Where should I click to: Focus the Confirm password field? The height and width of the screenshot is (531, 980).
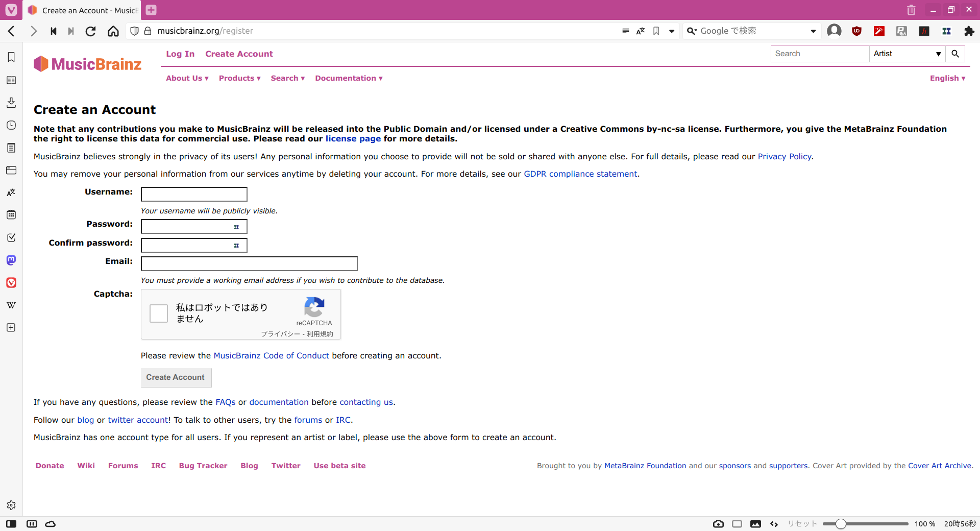194,246
